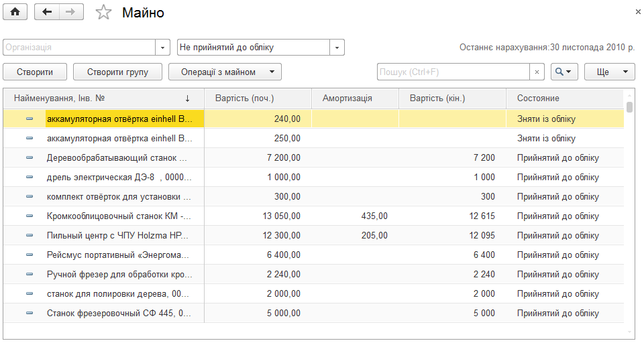Click the 240,00 initial cost cell

(258, 119)
